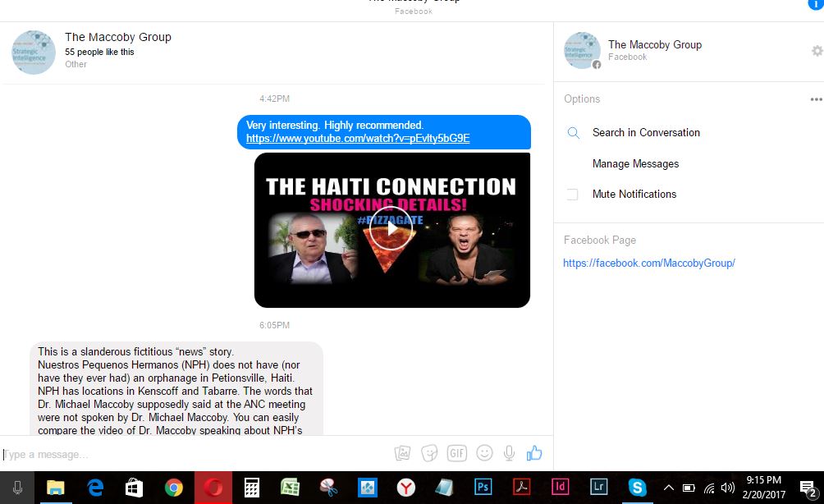Select Search in Conversation
The width and height of the screenshot is (824, 504).
[x=646, y=133]
